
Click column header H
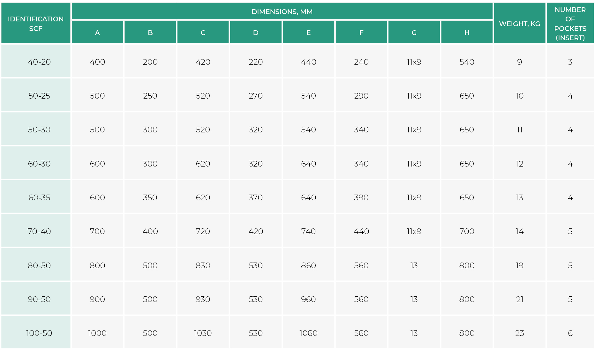467,33
